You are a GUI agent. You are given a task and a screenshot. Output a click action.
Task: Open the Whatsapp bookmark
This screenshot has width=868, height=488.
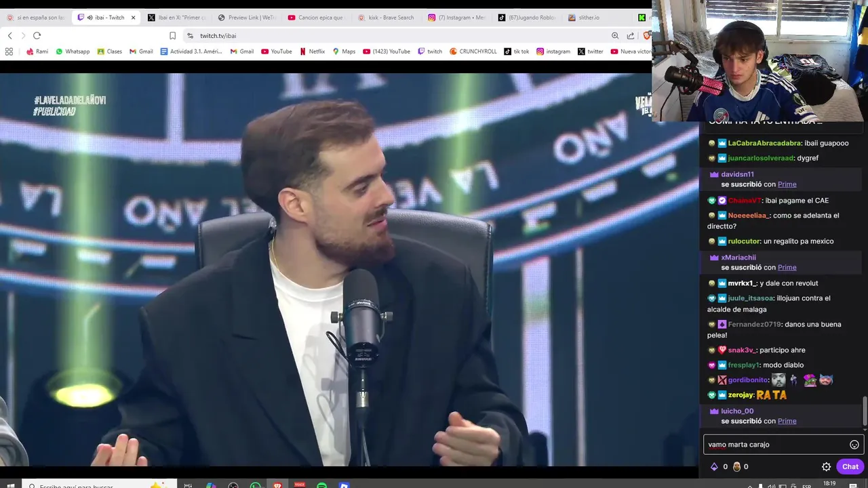(x=73, y=52)
